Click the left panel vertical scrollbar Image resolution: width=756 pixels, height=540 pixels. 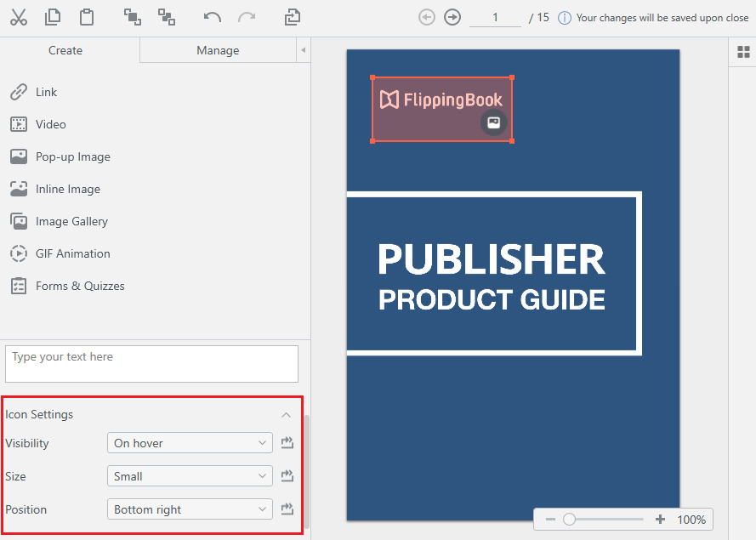coord(306,471)
